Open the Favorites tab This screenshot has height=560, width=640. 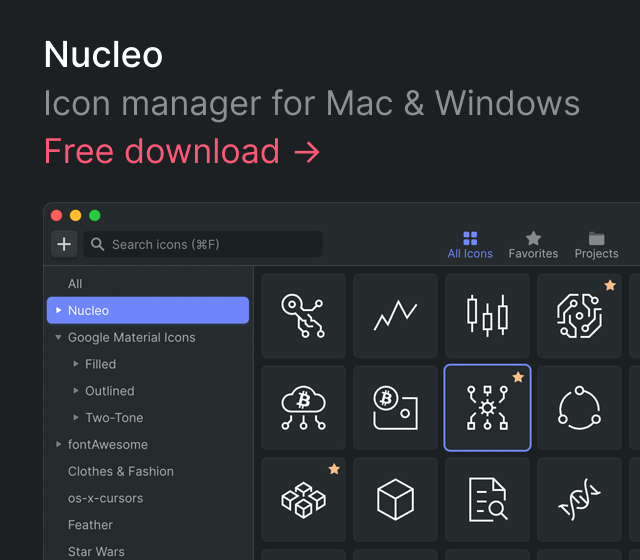point(533,245)
